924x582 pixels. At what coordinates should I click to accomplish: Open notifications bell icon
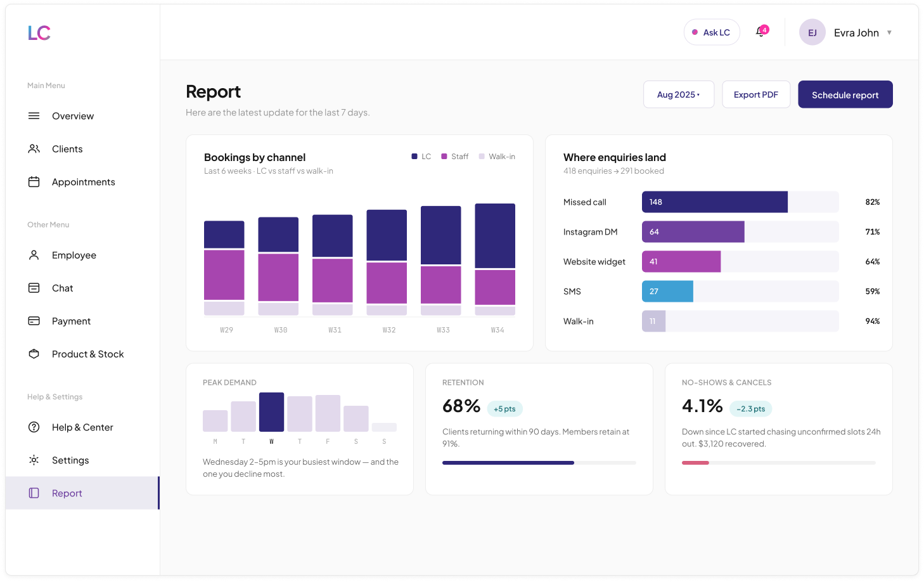coord(761,32)
